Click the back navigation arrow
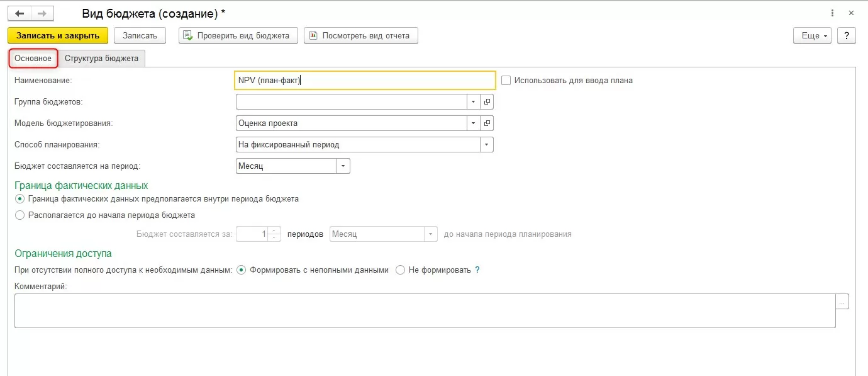This screenshot has width=868, height=376. point(19,13)
